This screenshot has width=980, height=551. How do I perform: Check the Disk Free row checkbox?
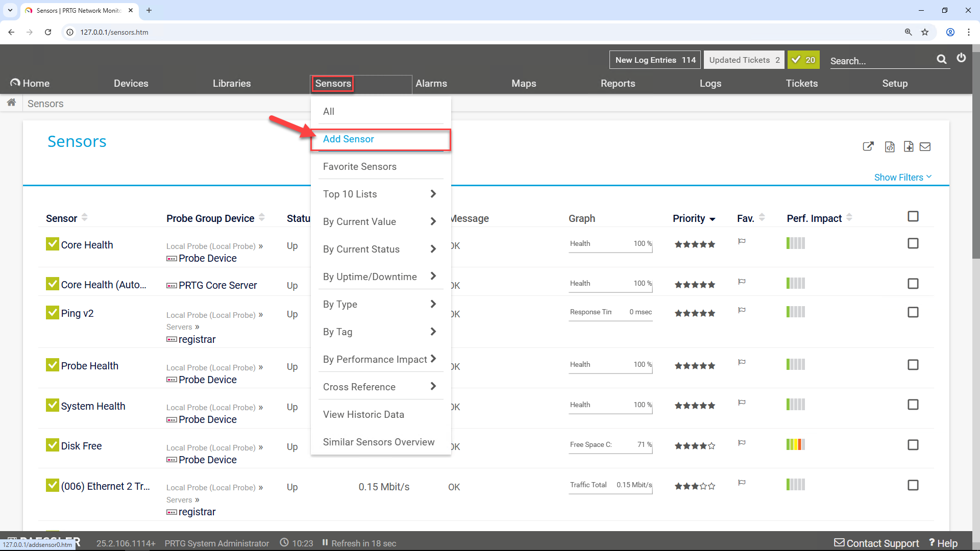tap(913, 444)
